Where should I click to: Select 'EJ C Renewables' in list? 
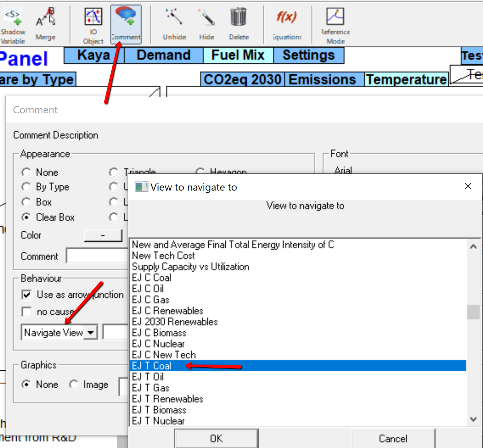tap(298, 311)
